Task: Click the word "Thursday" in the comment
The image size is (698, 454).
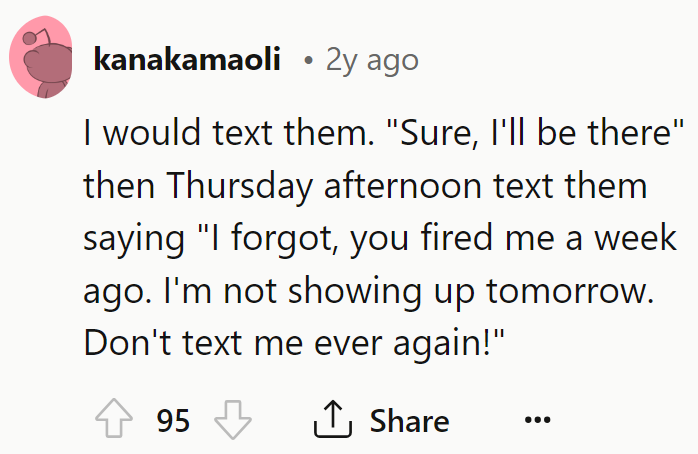Action: (239, 186)
